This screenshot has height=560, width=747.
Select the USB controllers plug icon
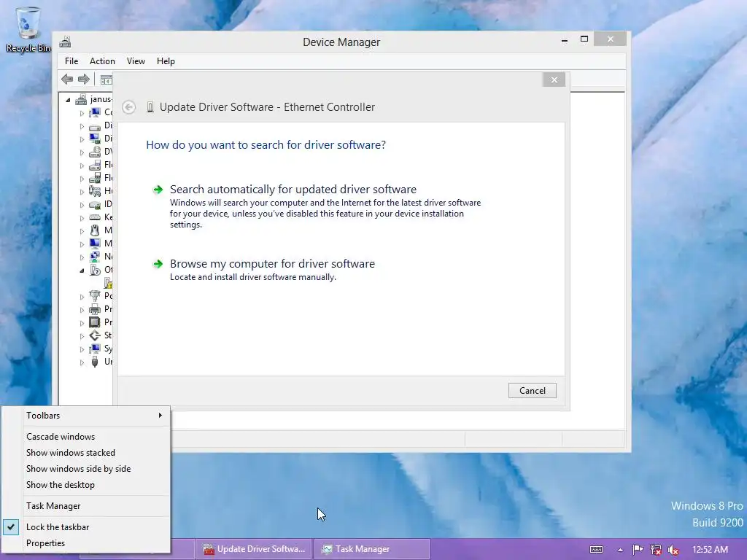(x=95, y=362)
